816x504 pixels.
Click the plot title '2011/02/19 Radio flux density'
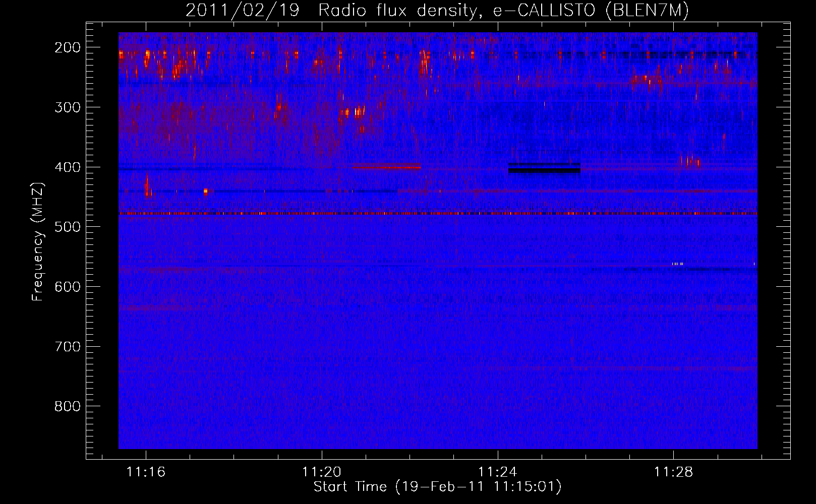coord(331,11)
